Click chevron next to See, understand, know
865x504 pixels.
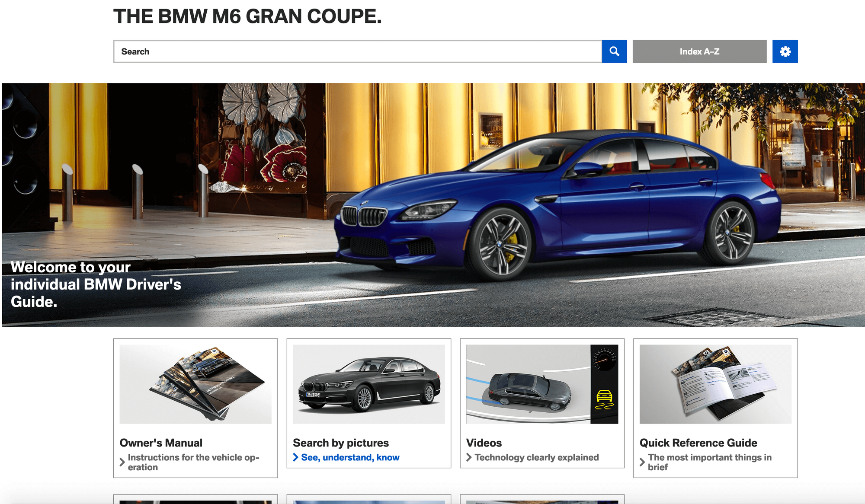[x=296, y=457]
